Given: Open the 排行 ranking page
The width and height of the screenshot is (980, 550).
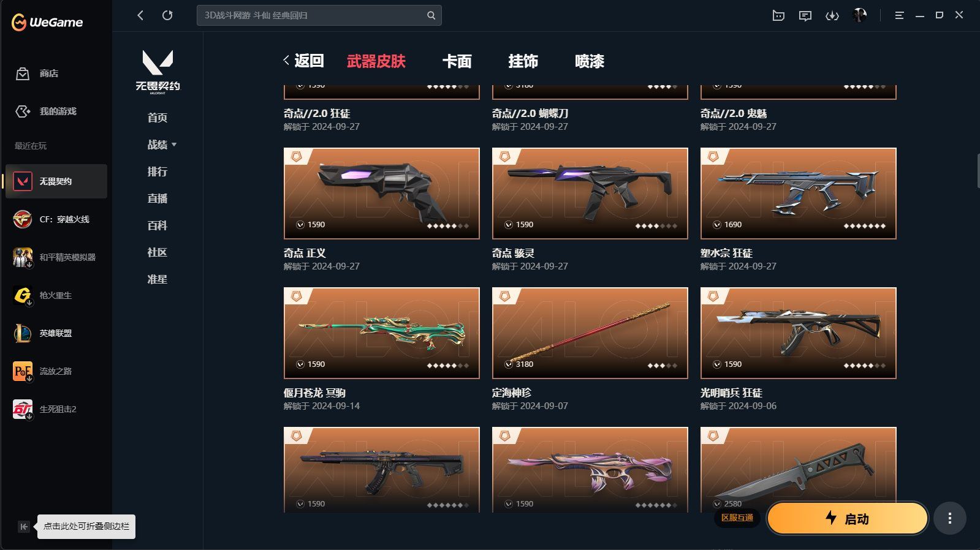Looking at the screenshot, I should click(158, 171).
